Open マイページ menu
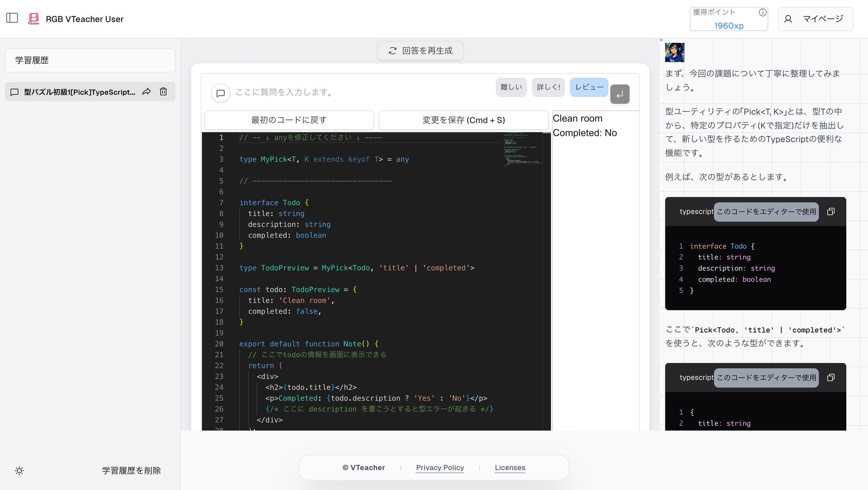 tap(815, 19)
